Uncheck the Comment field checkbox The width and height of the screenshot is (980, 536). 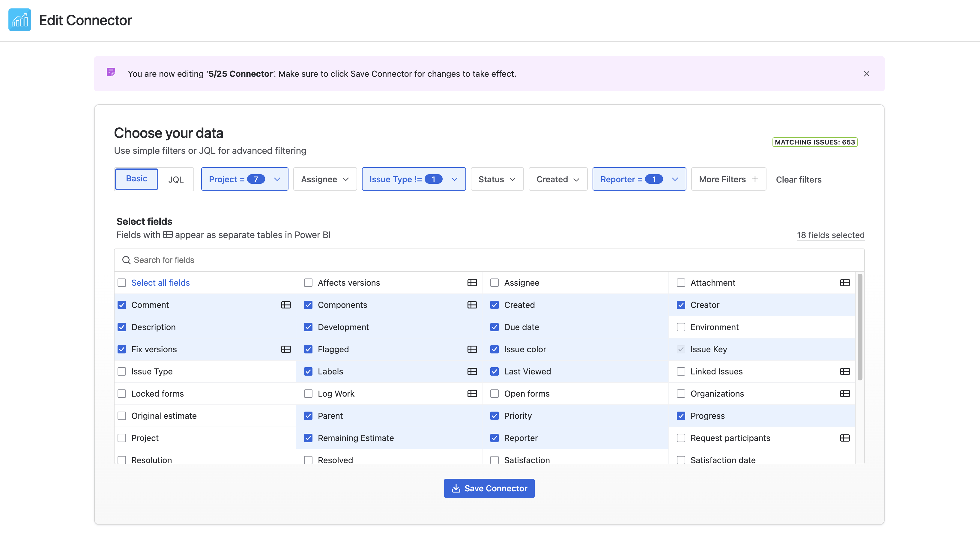(122, 305)
